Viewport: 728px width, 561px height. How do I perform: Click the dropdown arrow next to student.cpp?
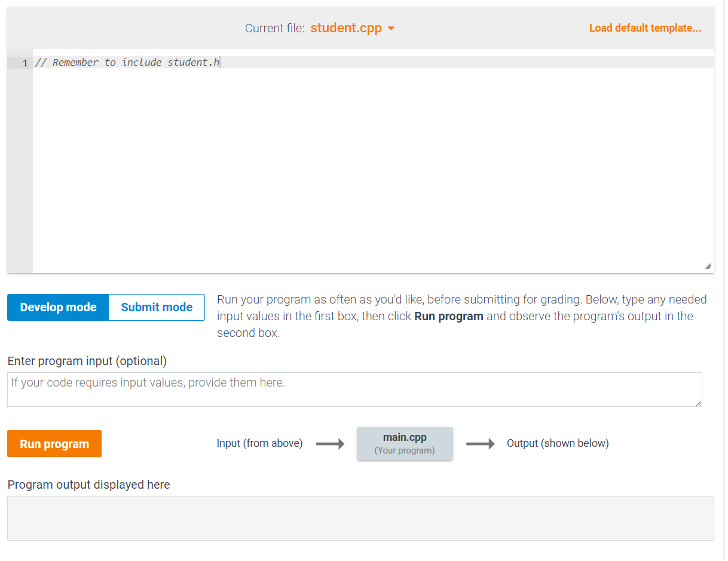click(x=392, y=28)
